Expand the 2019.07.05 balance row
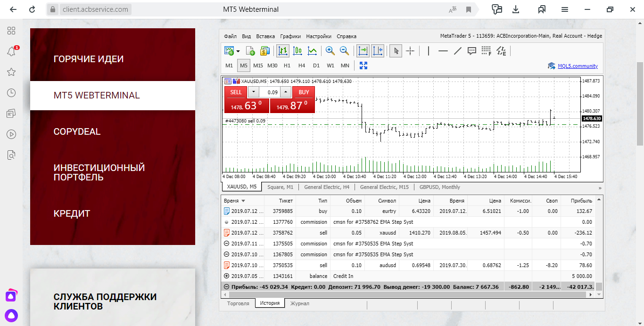644x326 pixels. coord(227,276)
